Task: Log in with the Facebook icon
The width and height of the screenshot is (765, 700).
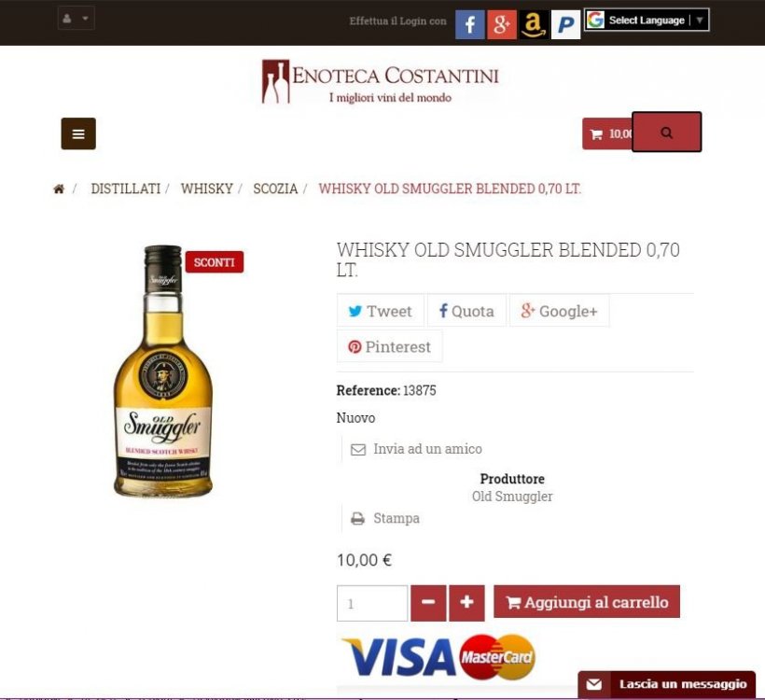Action: [469, 24]
